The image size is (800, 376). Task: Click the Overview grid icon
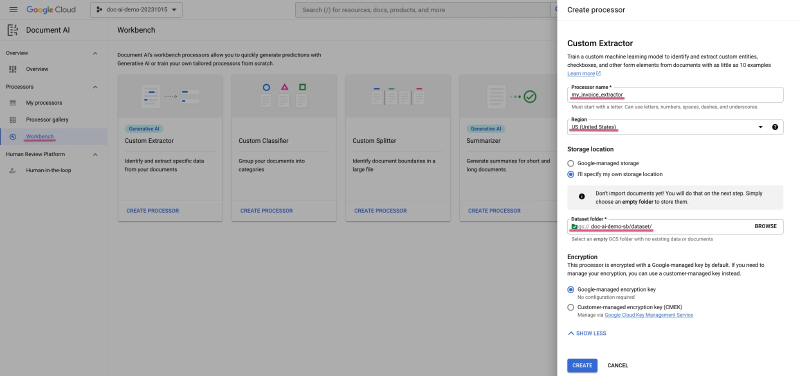(13, 69)
